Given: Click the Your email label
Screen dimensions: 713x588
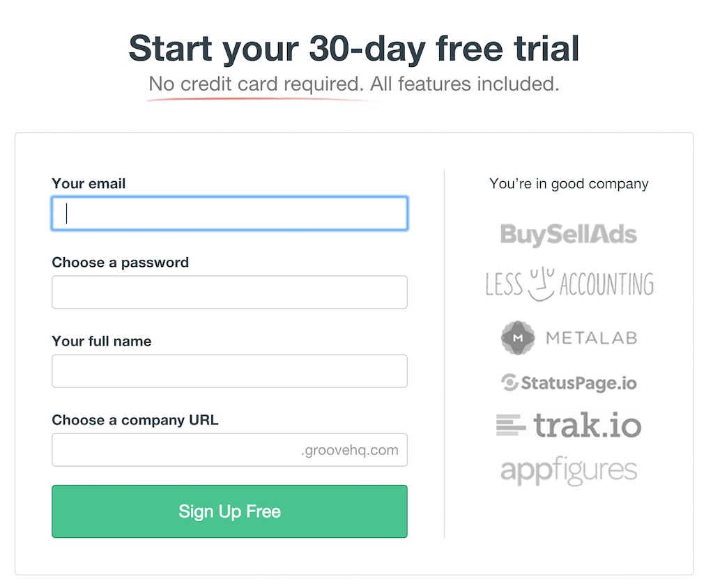Looking at the screenshot, I should click(x=89, y=184).
